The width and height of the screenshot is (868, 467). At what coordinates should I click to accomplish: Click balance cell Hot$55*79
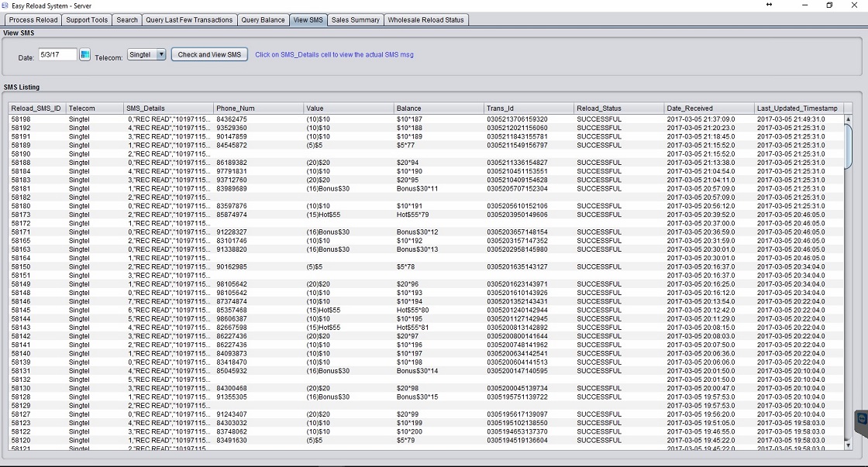point(439,215)
